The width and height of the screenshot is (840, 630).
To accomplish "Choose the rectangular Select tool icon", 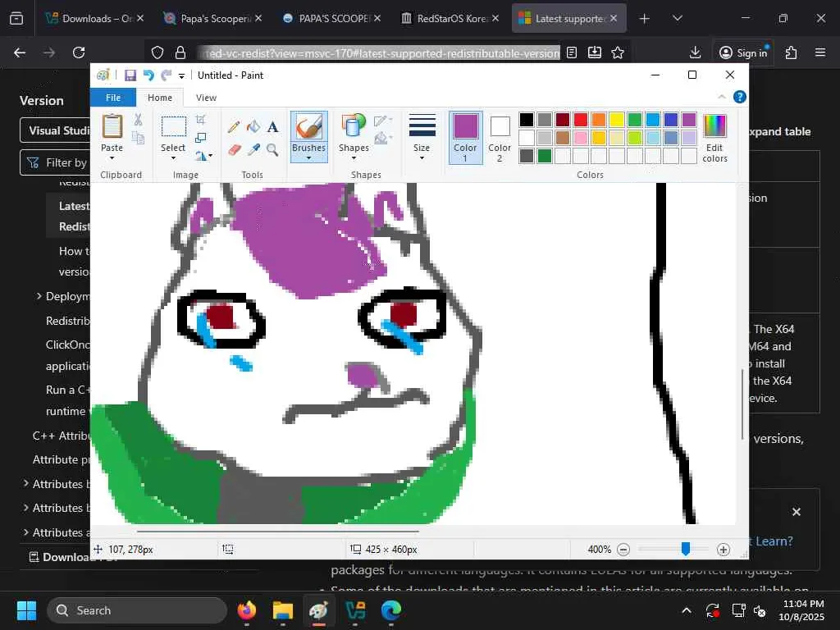I will pyautogui.click(x=174, y=127).
